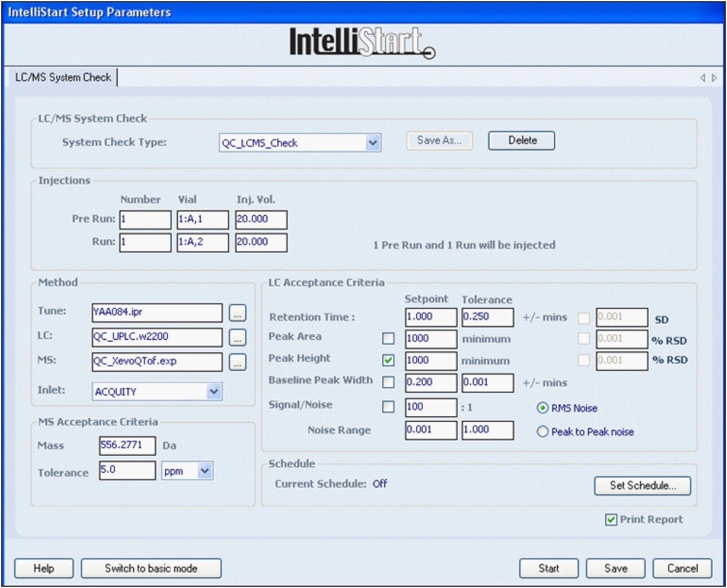Viewport: 727px width, 588px height.
Task: Open the Inlet ACQUITY dropdown
Action: point(214,392)
